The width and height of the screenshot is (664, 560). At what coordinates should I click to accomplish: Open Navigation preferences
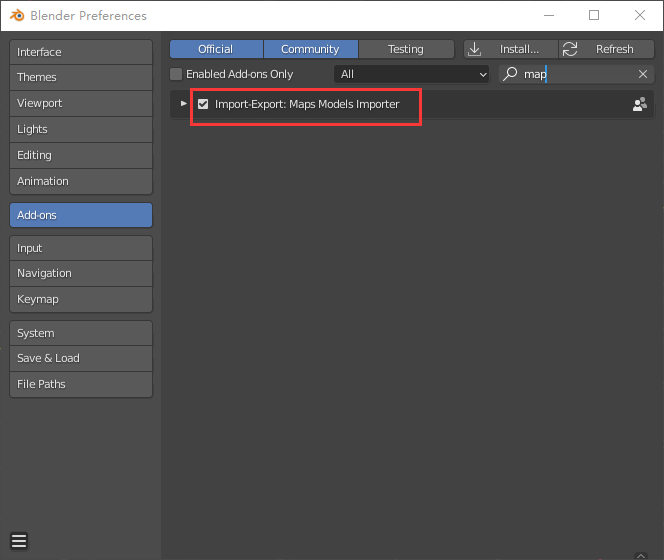tap(81, 274)
